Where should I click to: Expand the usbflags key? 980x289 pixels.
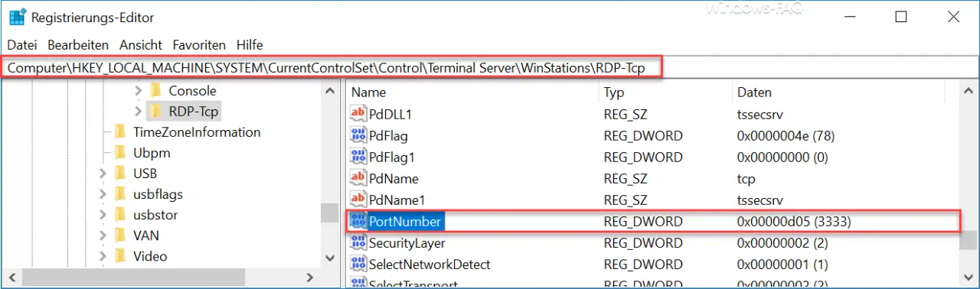coord(103,194)
